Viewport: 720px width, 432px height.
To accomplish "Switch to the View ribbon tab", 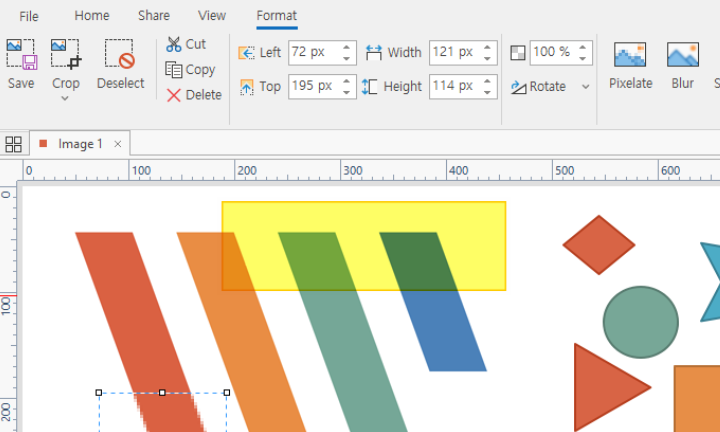I will [x=212, y=16].
